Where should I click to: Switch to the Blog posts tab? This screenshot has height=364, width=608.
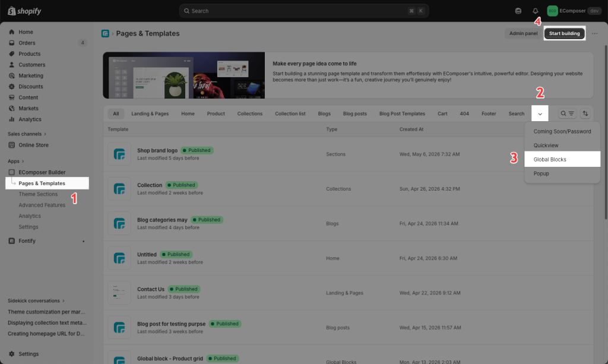(x=354, y=113)
